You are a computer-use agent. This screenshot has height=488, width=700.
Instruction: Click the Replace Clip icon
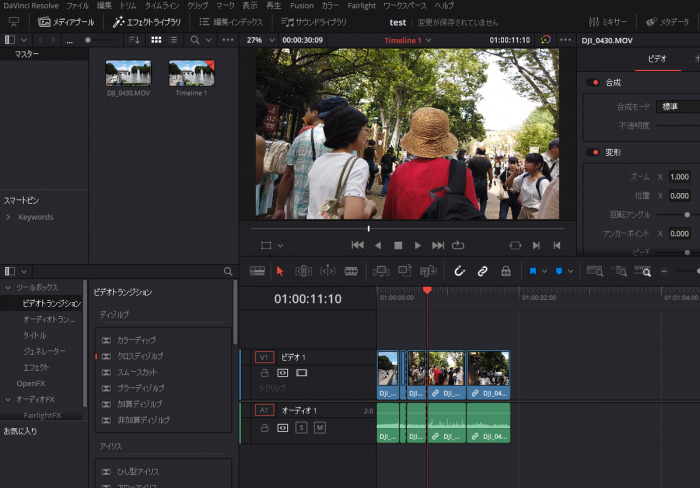click(428, 271)
